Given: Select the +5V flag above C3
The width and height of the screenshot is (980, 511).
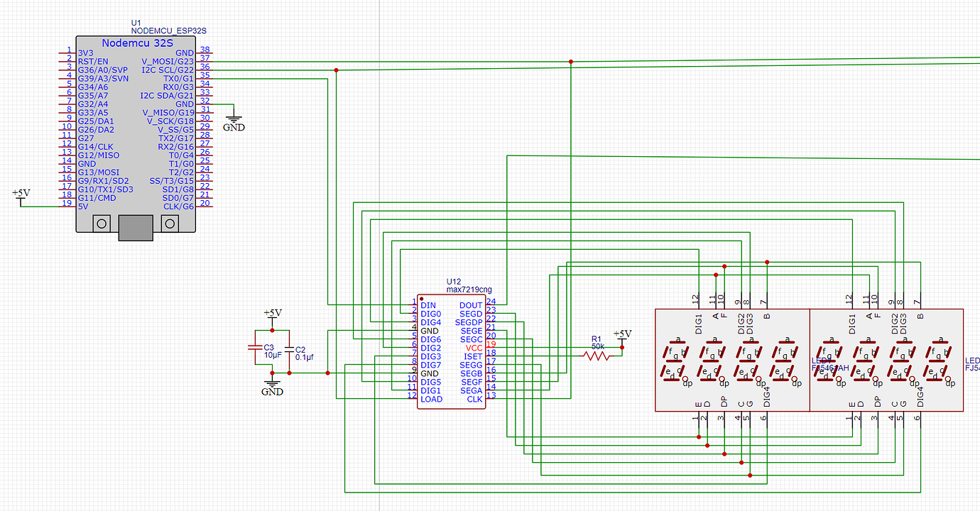Looking at the screenshot, I should click(273, 312).
